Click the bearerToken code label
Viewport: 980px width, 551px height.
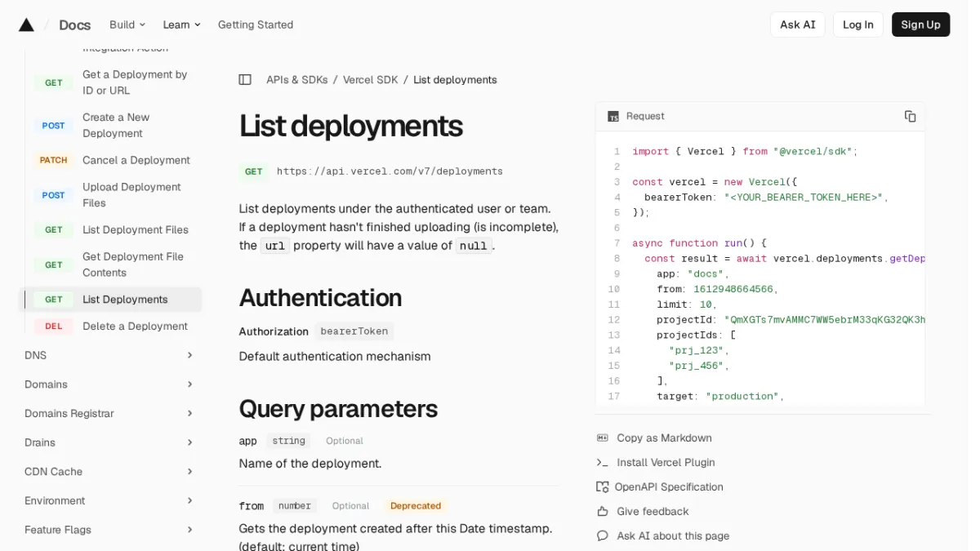coord(354,331)
